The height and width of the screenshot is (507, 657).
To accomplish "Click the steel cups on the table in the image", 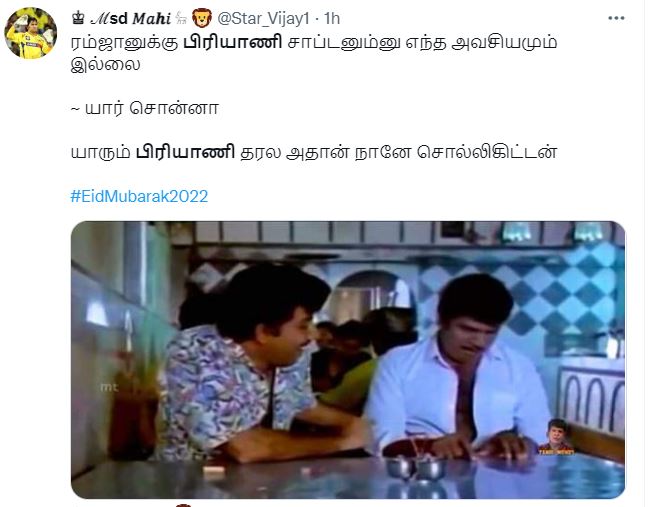I will (x=414, y=467).
